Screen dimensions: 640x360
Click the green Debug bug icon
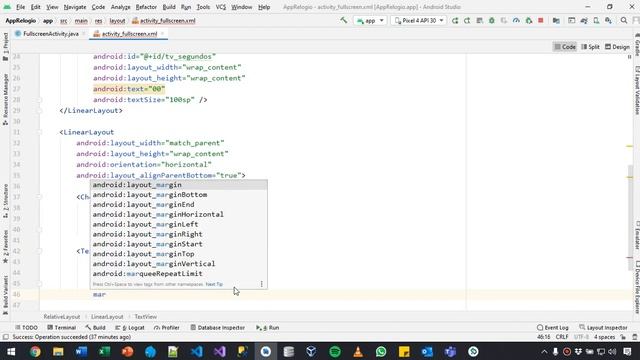(491, 20)
